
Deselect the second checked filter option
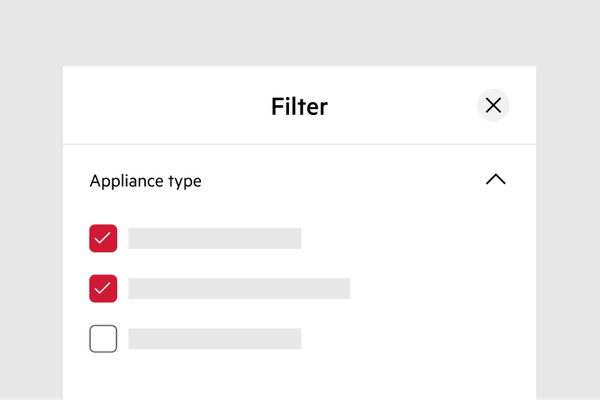[103, 288]
